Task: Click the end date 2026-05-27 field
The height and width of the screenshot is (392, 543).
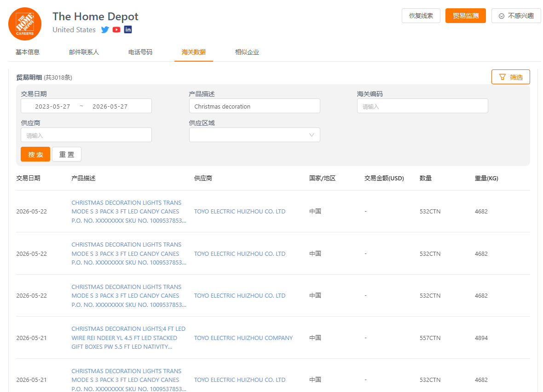Action: (110, 106)
